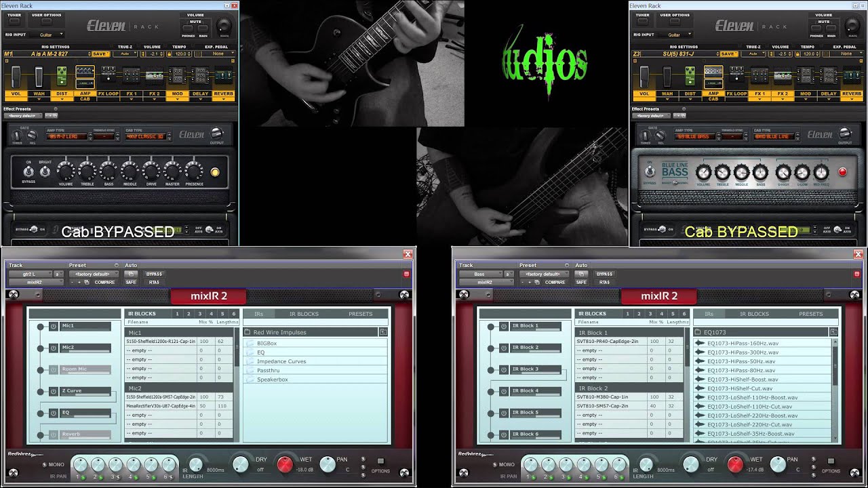Viewport: 868px width, 488px height.
Task: Toggle Mic2 power in the gtr2 L mixIR
Action: (x=54, y=348)
